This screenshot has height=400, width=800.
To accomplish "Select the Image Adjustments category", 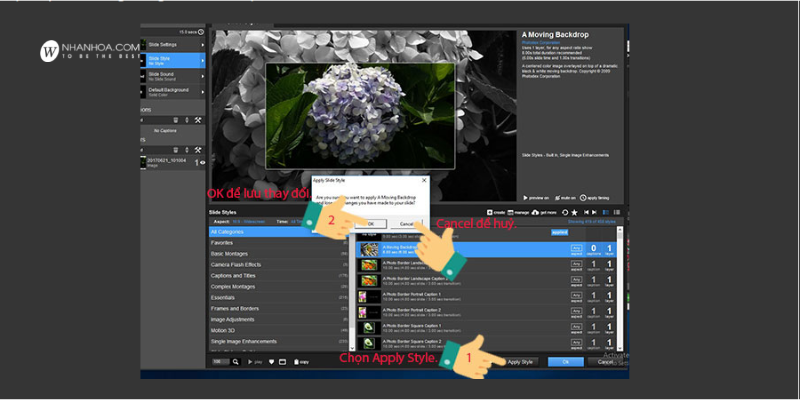I will 279,320.
